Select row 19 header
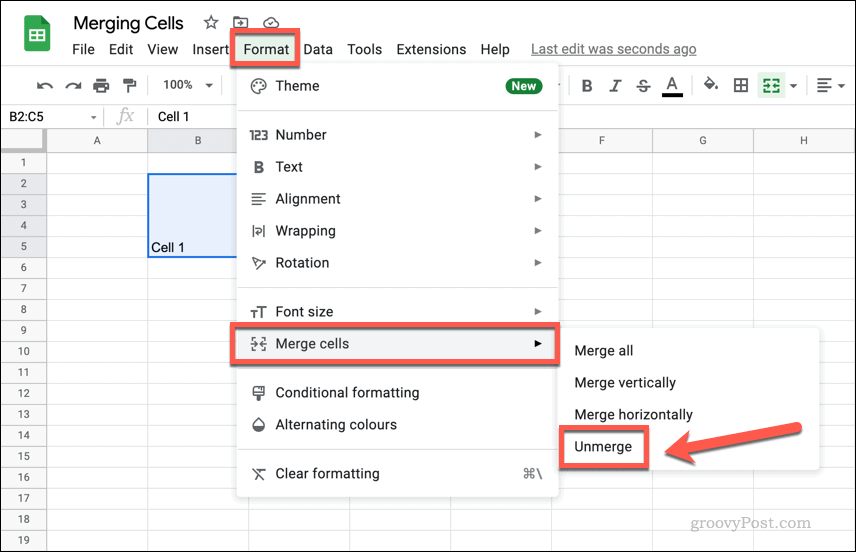The height and width of the screenshot is (552, 856). coord(23,540)
